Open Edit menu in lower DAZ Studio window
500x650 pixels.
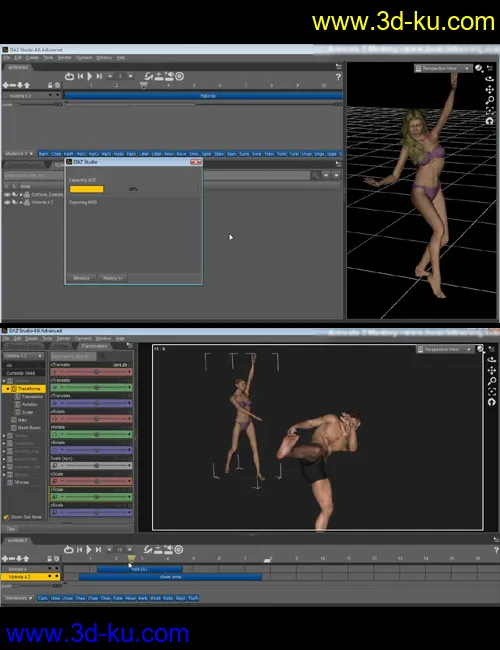[x=17, y=339]
